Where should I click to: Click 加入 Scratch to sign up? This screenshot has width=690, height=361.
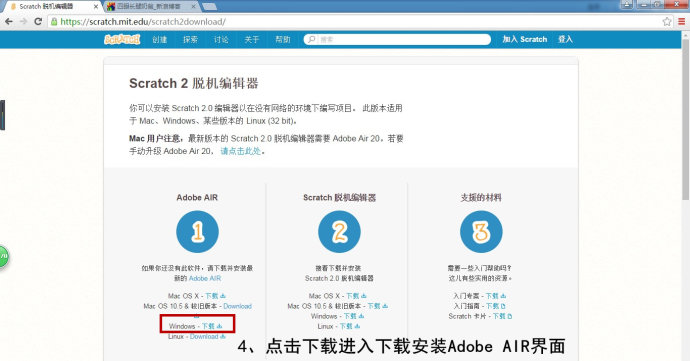(x=525, y=39)
